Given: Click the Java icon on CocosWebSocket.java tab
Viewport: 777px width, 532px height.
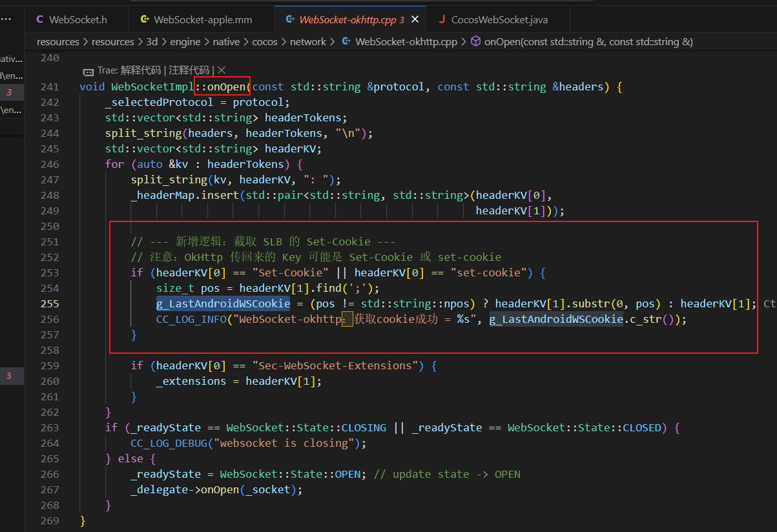Looking at the screenshot, I should pyautogui.click(x=442, y=19).
